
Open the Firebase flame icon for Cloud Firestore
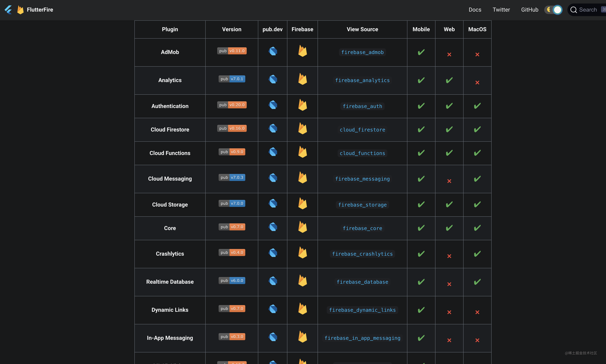click(302, 128)
